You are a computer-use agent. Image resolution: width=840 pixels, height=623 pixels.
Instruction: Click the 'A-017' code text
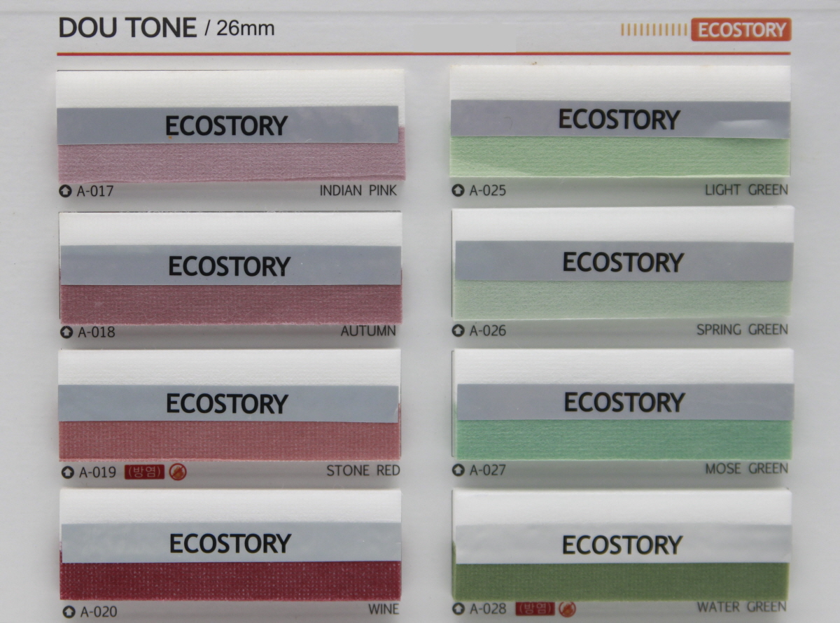pyautogui.click(x=95, y=191)
